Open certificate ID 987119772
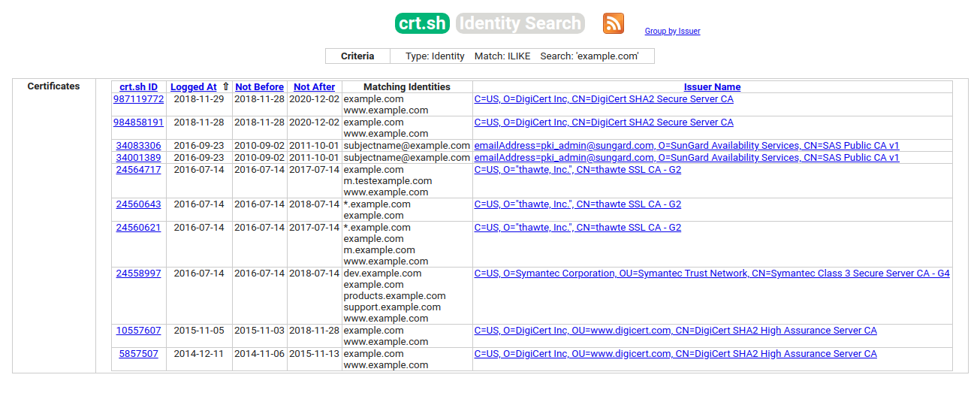The image size is (980, 393). [x=138, y=99]
